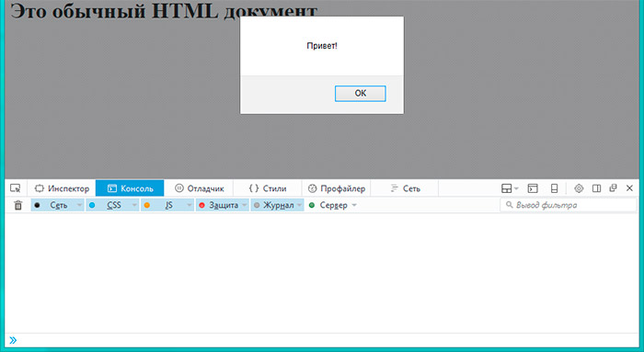Image resolution: width=644 pixels, height=352 pixels.
Task: Enable responsive design mode icon
Action: click(554, 188)
